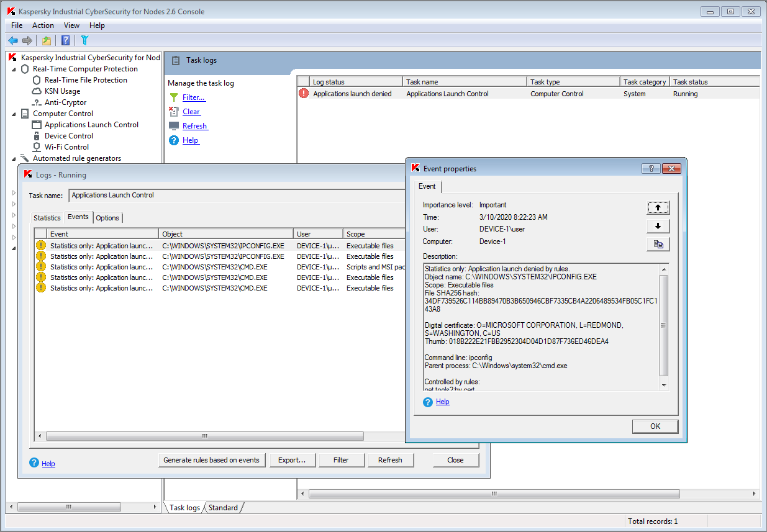This screenshot has height=532, width=767.
Task: Click the Back arrow in the toolbar
Action: click(x=12, y=41)
